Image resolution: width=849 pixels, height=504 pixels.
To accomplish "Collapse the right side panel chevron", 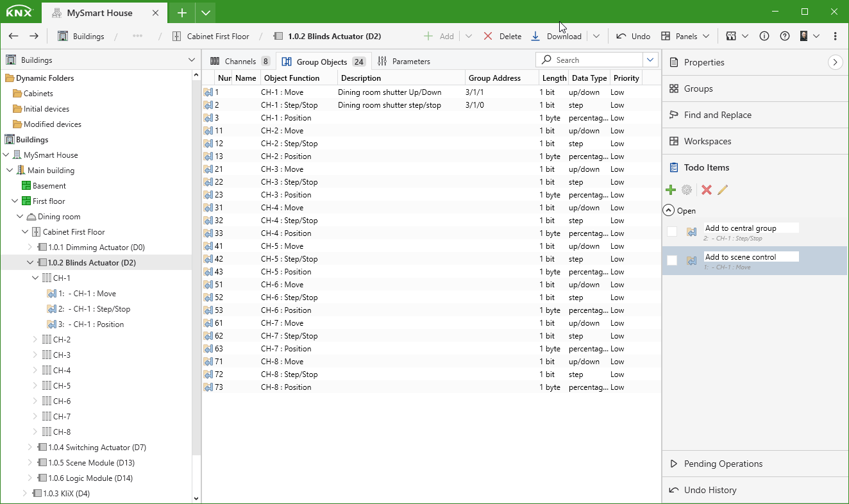I will point(835,62).
